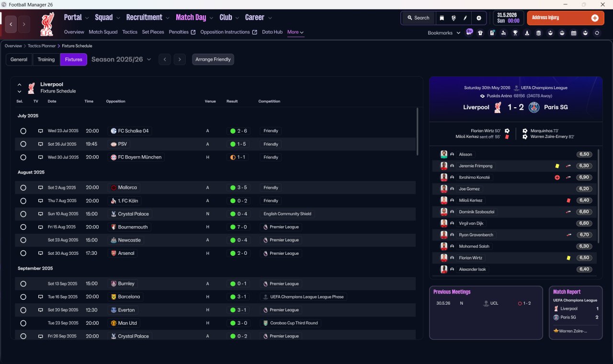The image size is (613, 364).
Task: Switch to the General tab
Action: 19,59
